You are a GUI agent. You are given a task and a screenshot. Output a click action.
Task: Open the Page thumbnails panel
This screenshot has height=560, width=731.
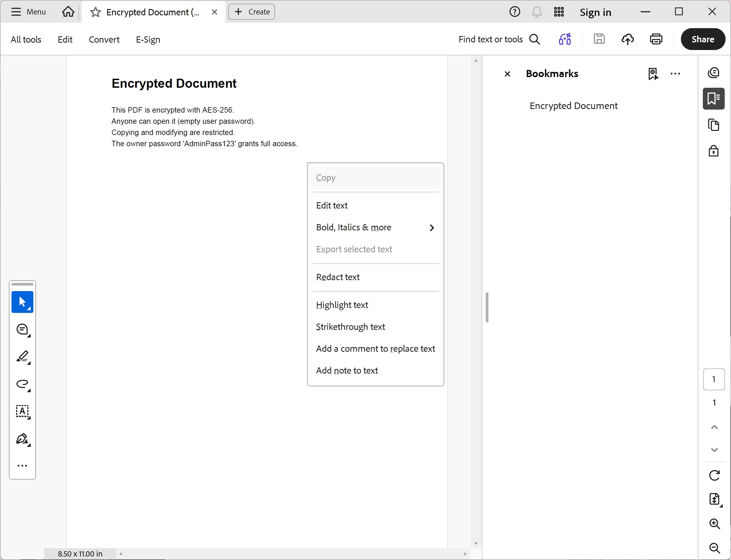tap(714, 125)
